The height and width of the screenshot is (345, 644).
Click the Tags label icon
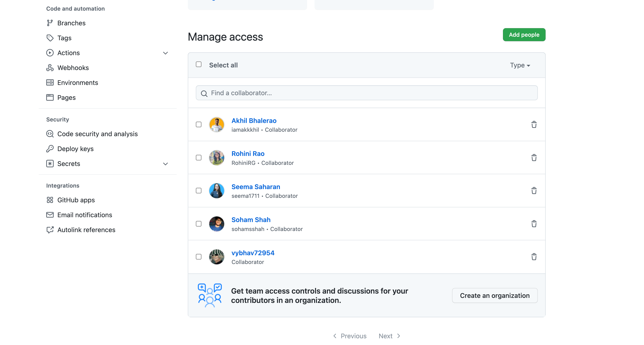(x=50, y=38)
